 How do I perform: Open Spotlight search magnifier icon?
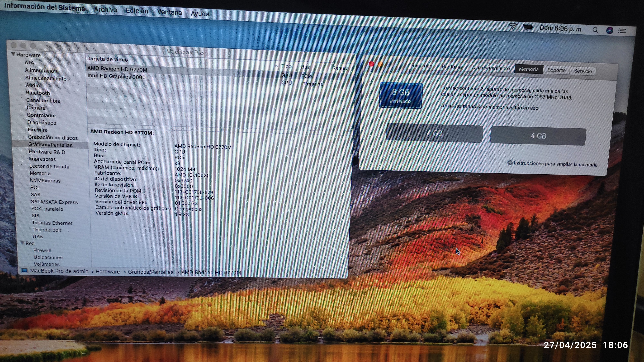(595, 30)
